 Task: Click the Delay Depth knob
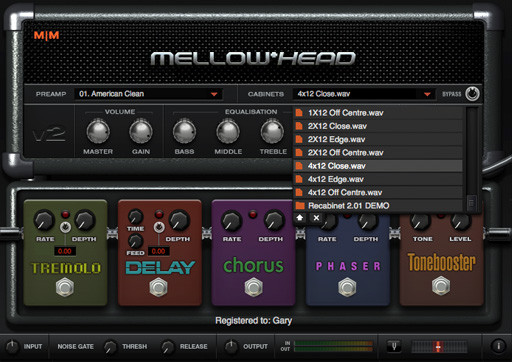pyautogui.click(x=179, y=221)
